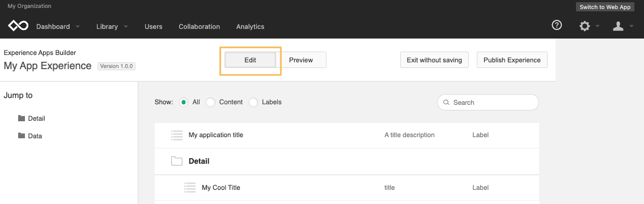Screen dimensions: 644x204
Task: Click the Search input field
Action: [488, 102]
